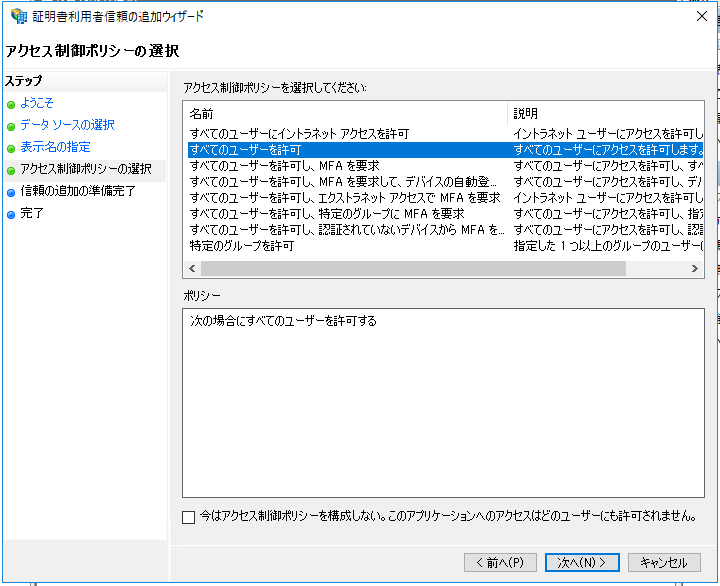The width and height of the screenshot is (720, 586).
Task: Click the wizard title bar icon
Action: [x=18, y=16]
